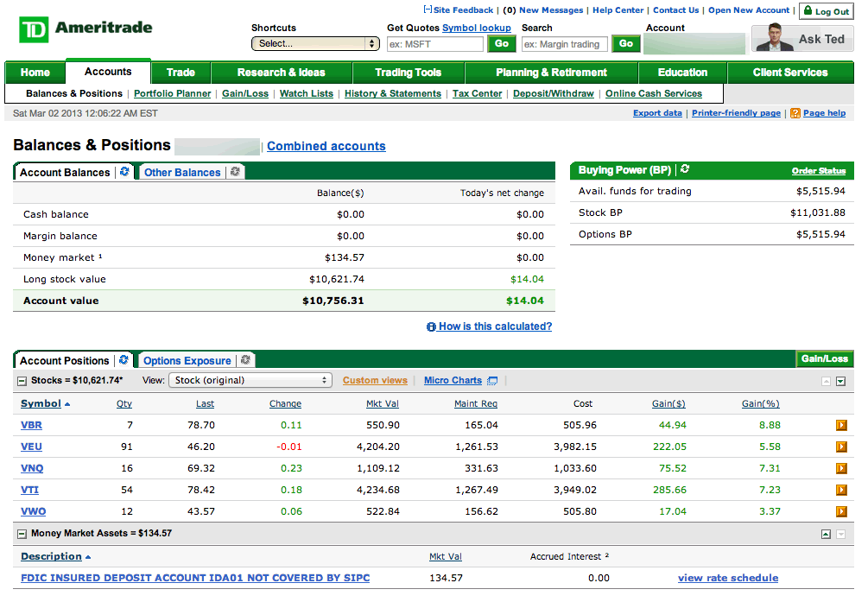Click the TD Ameritrade logo
The height and width of the screenshot is (602, 868).
86,29
